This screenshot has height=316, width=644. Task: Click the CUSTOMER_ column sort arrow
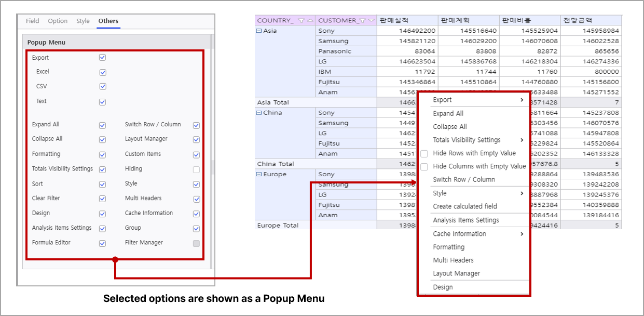point(371,21)
